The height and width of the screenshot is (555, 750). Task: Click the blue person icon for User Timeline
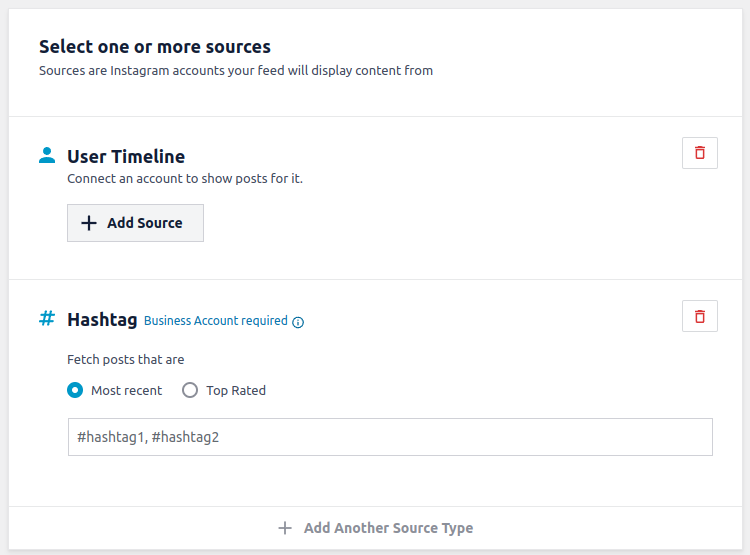pyautogui.click(x=47, y=155)
